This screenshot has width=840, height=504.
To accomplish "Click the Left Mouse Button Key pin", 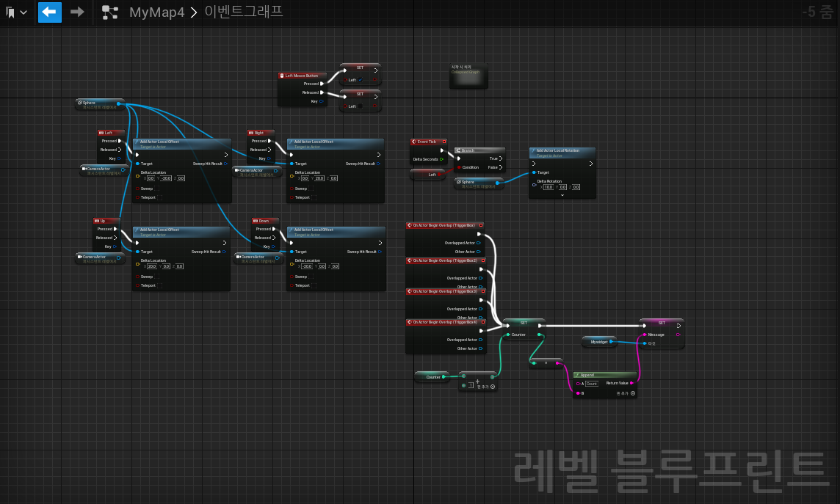I will tap(321, 101).
